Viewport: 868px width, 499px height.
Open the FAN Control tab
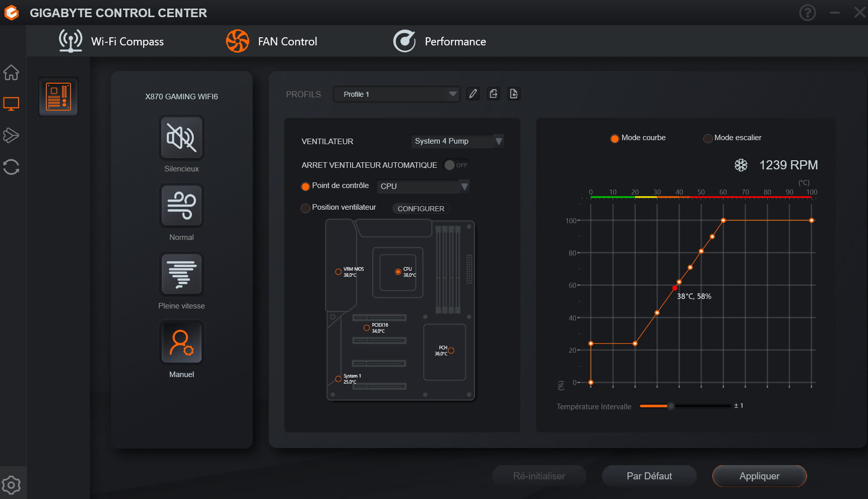point(272,41)
